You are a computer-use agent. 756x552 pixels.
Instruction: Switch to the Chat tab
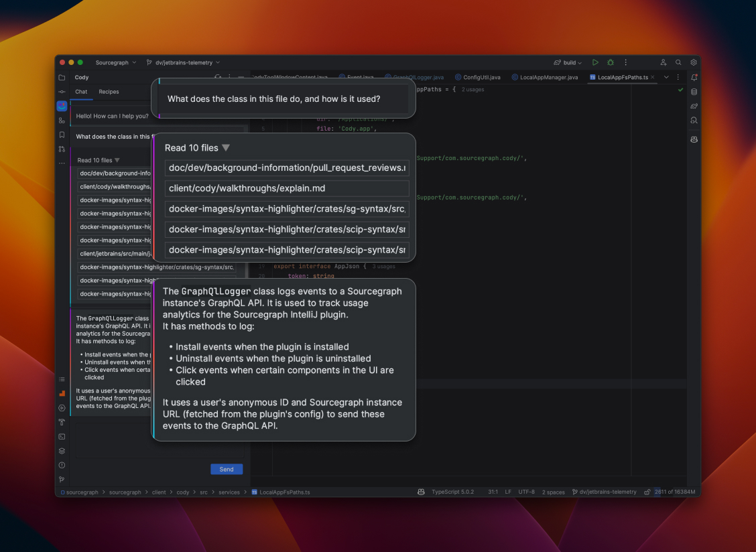81,92
